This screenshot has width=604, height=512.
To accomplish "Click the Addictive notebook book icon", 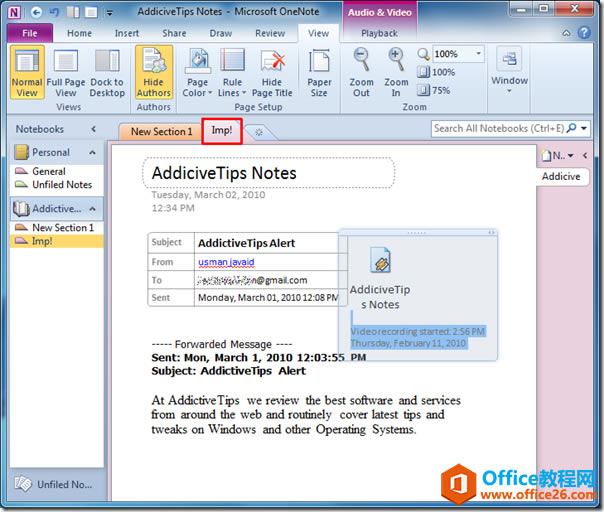I will click(x=21, y=209).
